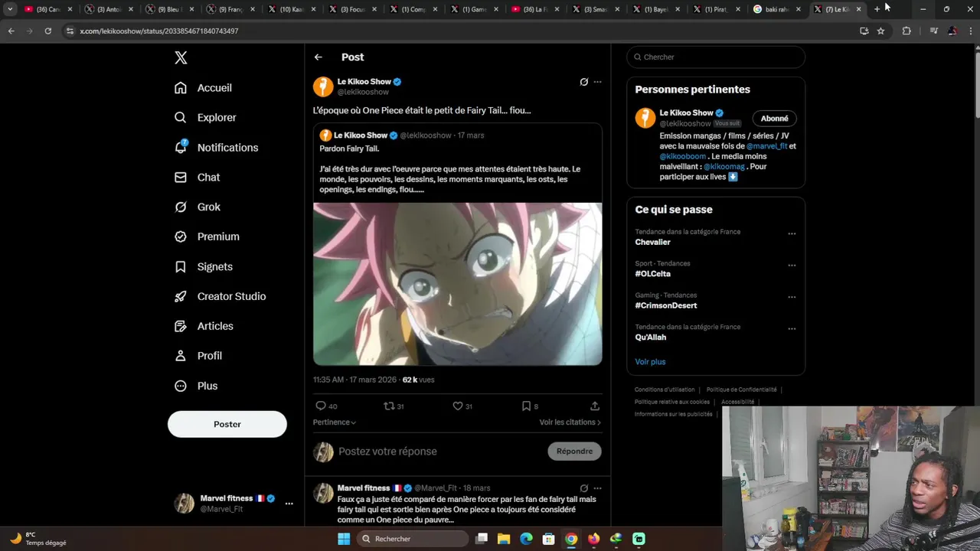Viewport: 980px width, 551px height.
Task: Open more options for #OLCelta trend
Action: tap(792, 266)
